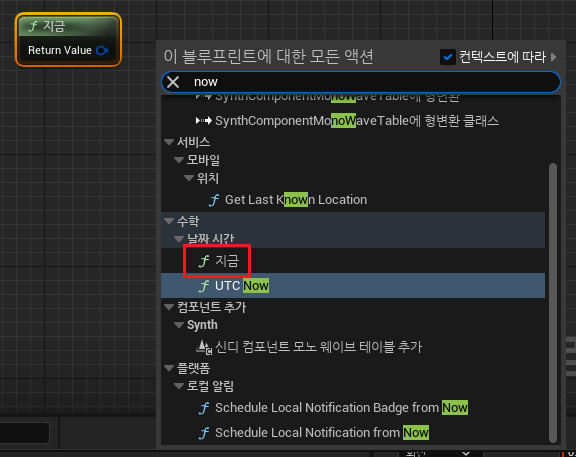576x457 pixels.
Task: Click the function icon on the 지금 node header
Action: click(x=33, y=26)
